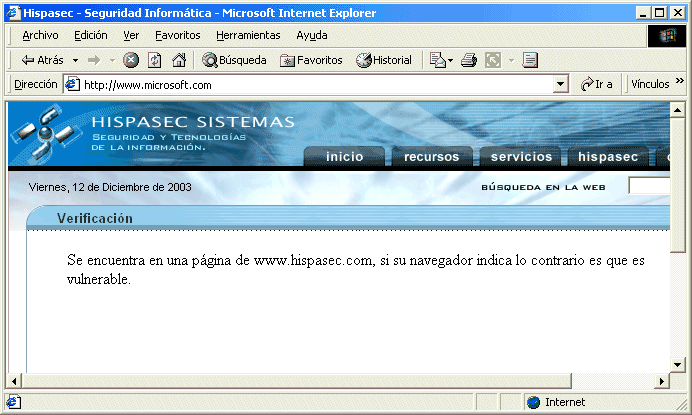Viewport: 692px width, 415px height.
Task: Click the Stop loading icon
Action: click(131, 60)
